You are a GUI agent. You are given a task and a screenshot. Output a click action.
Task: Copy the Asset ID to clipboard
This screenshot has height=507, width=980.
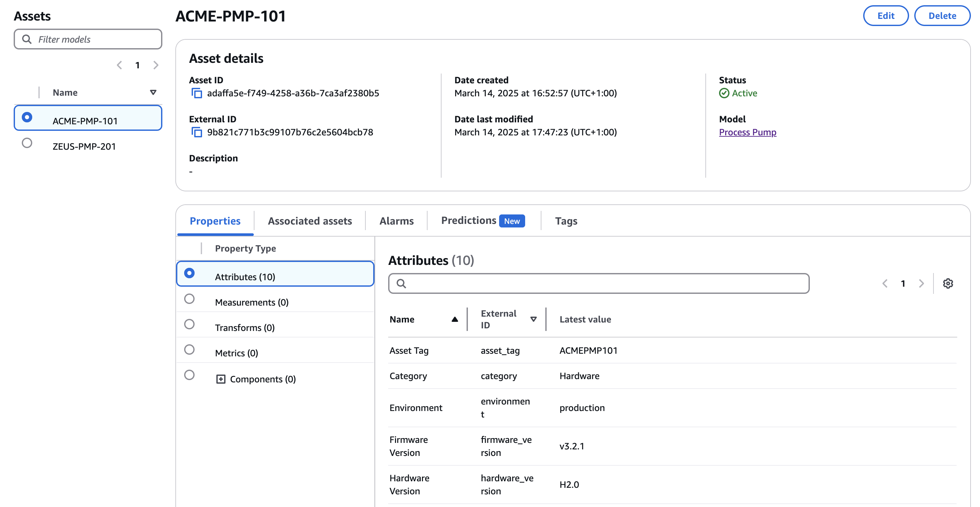(x=197, y=93)
